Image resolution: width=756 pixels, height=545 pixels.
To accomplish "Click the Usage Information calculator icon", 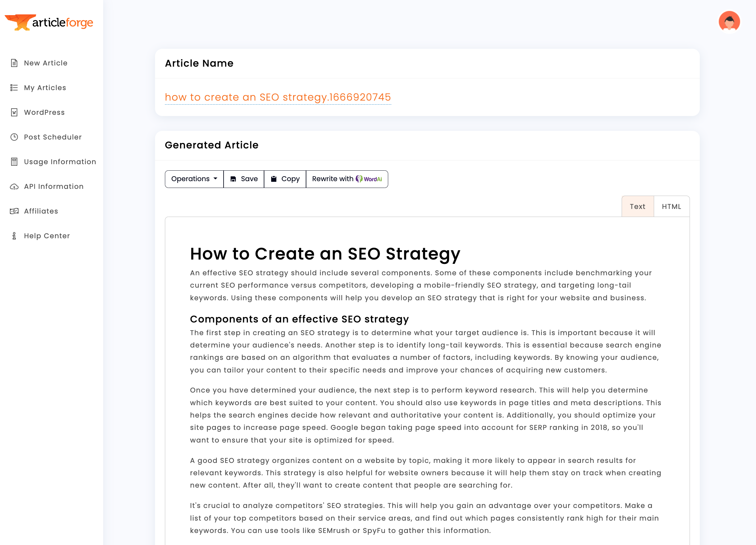I will 14,162.
